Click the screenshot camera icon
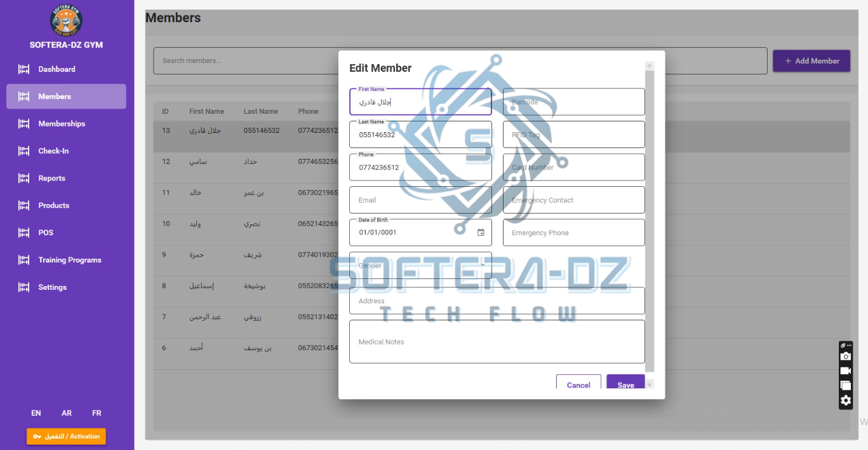 846,357
